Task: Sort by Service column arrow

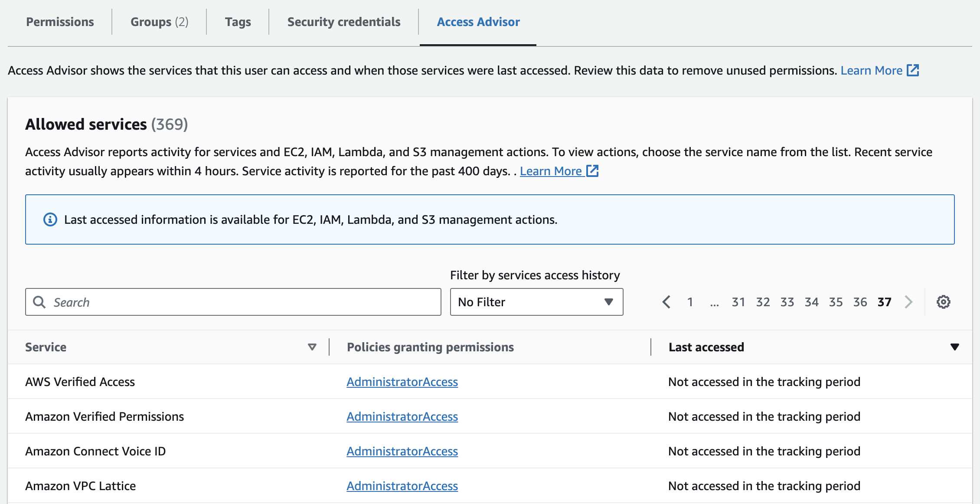Action: pyautogui.click(x=312, y=347)
